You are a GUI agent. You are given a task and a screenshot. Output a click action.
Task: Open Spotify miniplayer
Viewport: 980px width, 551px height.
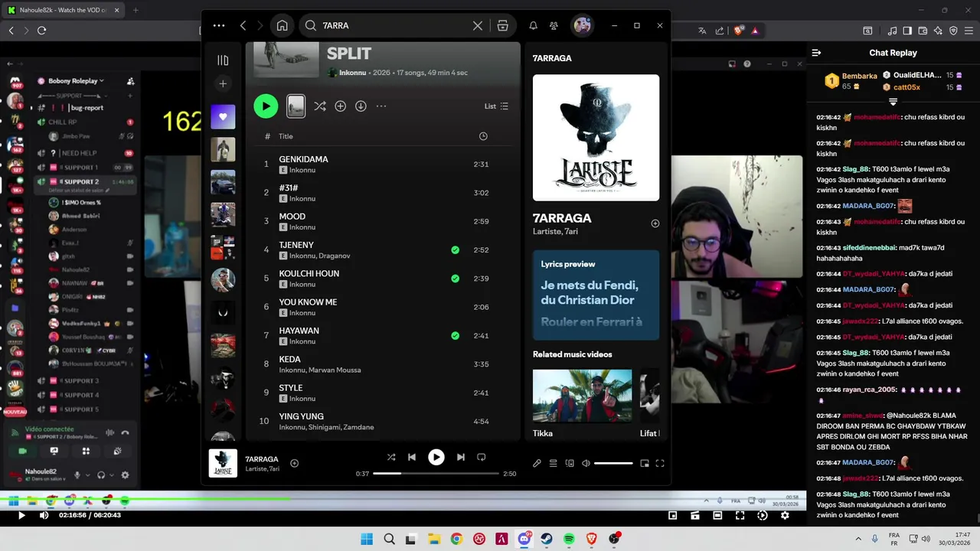pos(645,463)
